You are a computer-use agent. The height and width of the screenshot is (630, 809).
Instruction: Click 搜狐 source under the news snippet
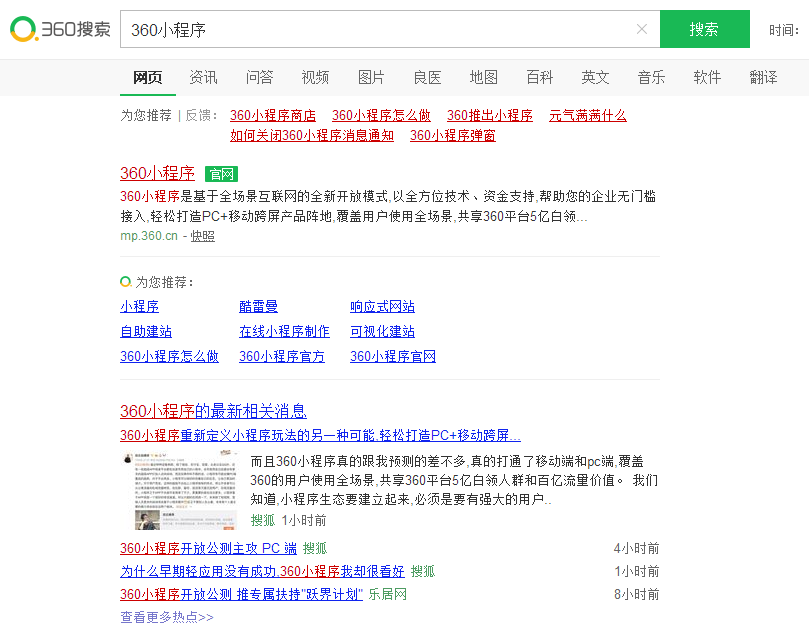tap(263, 520)
